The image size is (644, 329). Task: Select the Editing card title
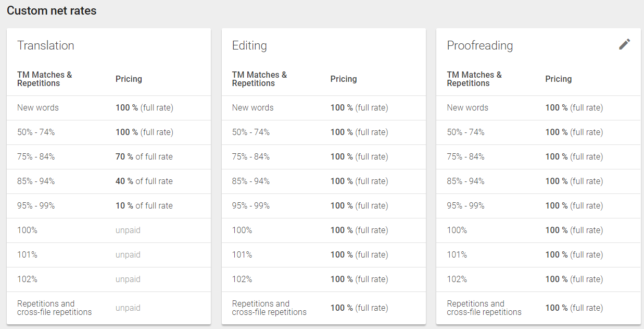pos(249,45)
